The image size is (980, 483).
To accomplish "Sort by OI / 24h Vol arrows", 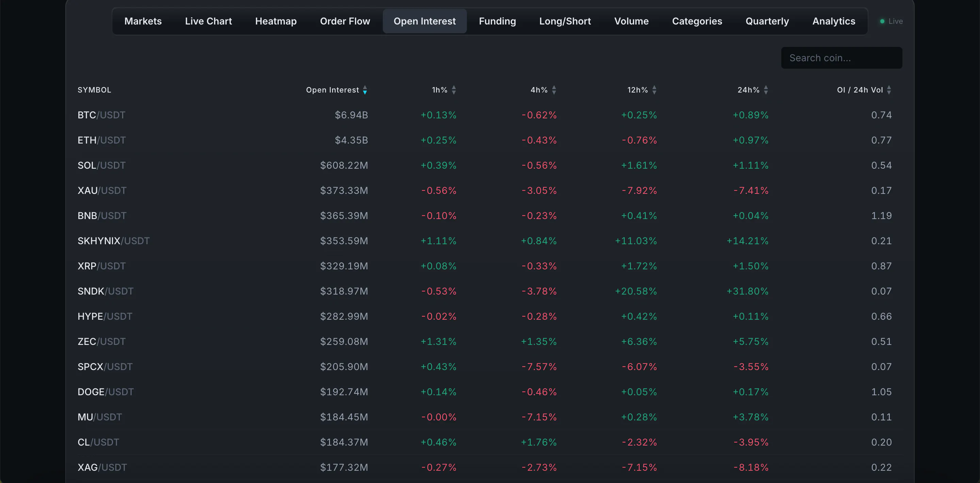I will tap(889, 90).
